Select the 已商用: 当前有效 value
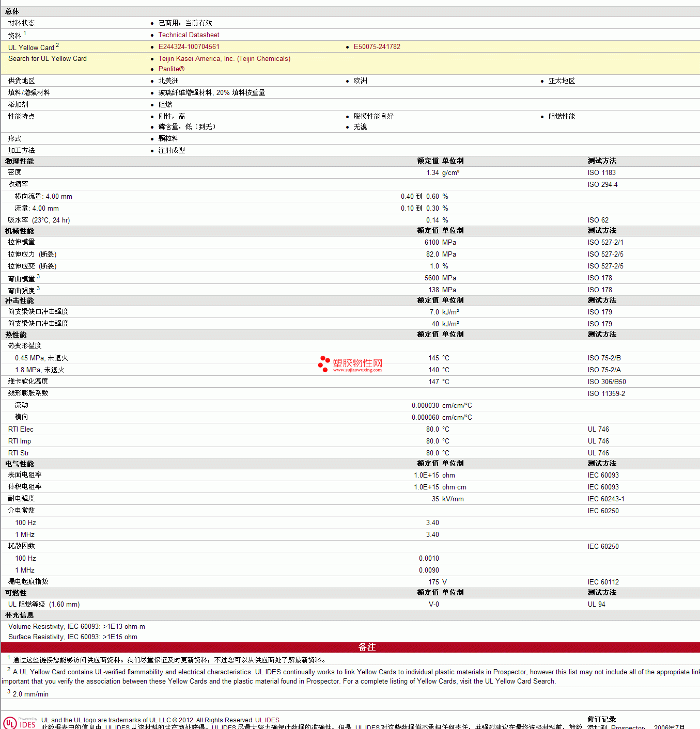The image size is (700, 729). (185, 23)
